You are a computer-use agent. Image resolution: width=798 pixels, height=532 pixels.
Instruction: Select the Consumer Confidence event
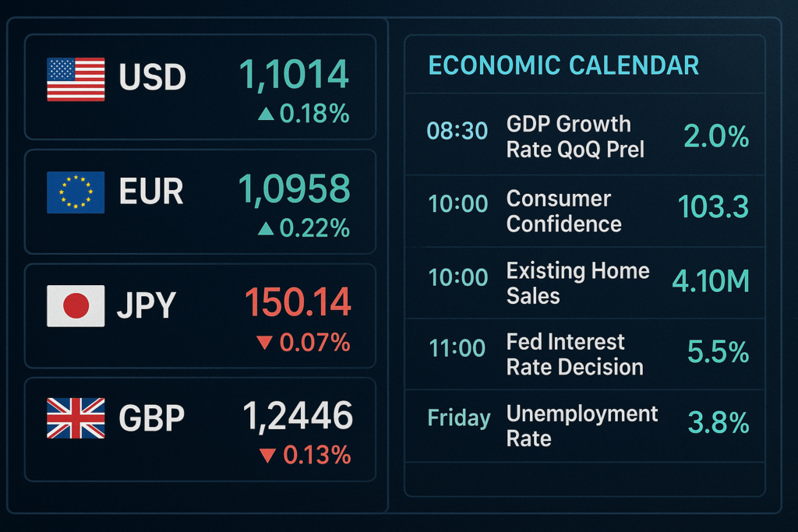coord(563,211)
